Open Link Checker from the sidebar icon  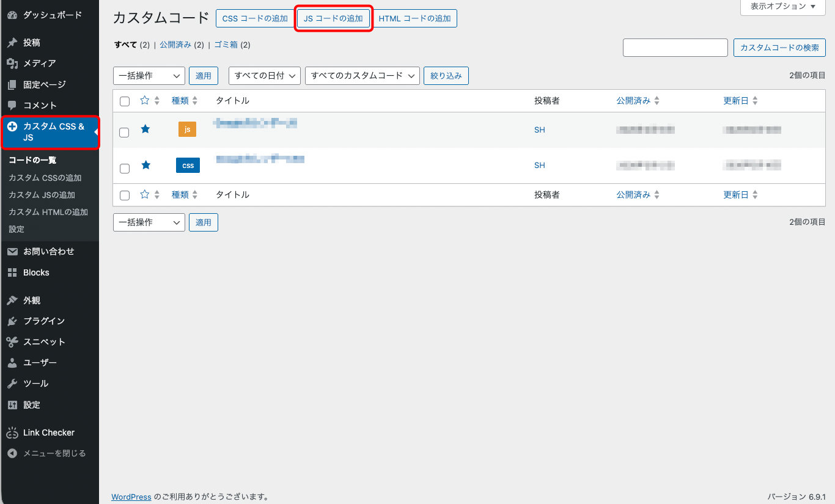tap(12, 433)
